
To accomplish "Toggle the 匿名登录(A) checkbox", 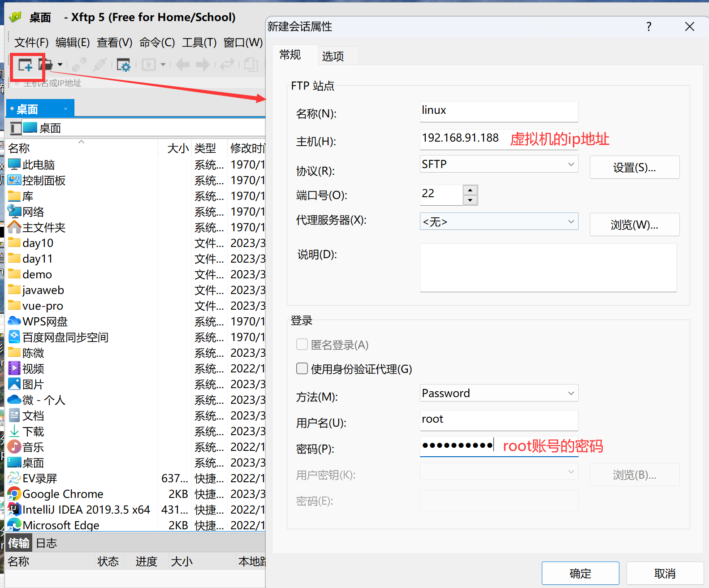I will click(302, 344).
